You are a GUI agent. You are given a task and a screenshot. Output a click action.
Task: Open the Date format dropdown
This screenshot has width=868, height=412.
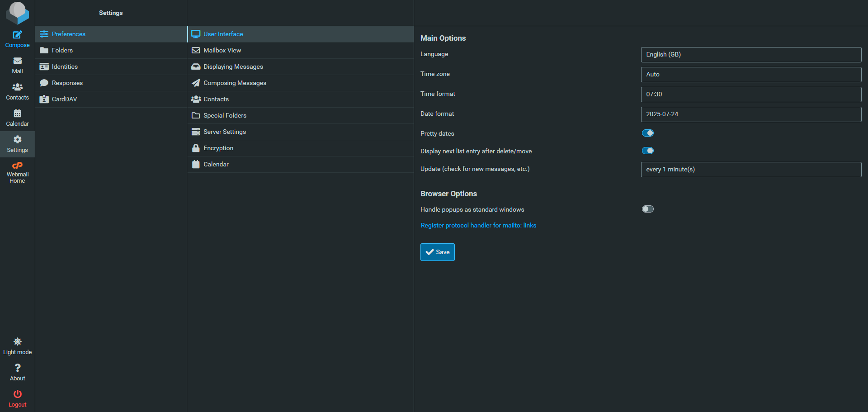(x=750, y=114)
